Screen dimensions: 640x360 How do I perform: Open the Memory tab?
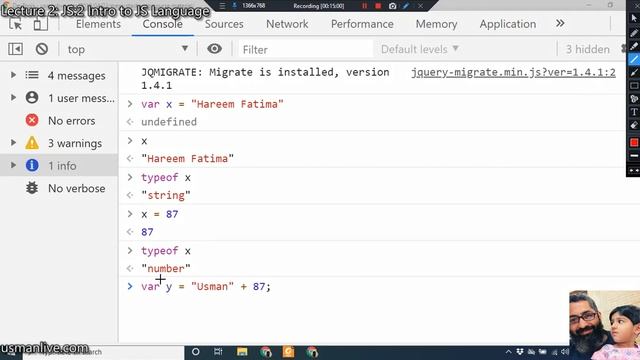pyautogui.click(x=436, y=24)
